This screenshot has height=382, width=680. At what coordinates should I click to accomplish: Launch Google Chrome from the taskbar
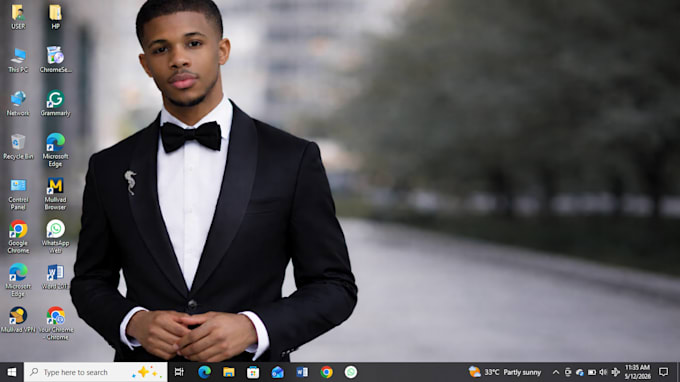(x=327, y=372)
